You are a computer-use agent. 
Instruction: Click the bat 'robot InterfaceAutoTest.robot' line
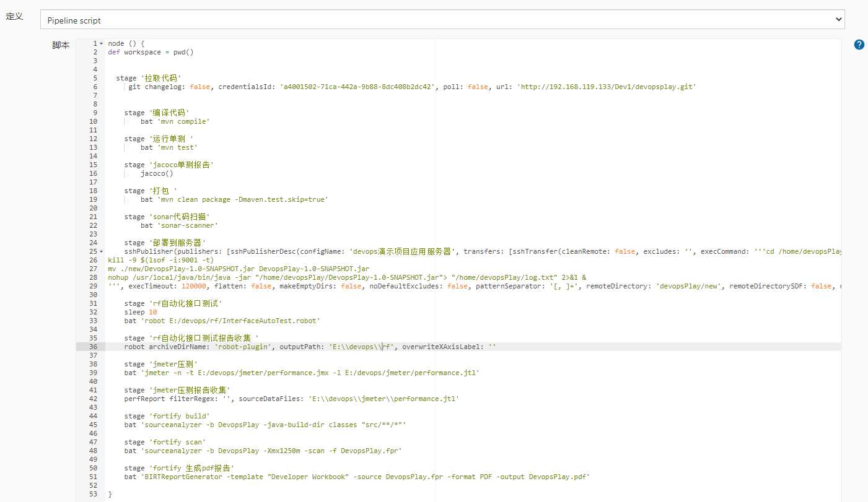[222, 321]
